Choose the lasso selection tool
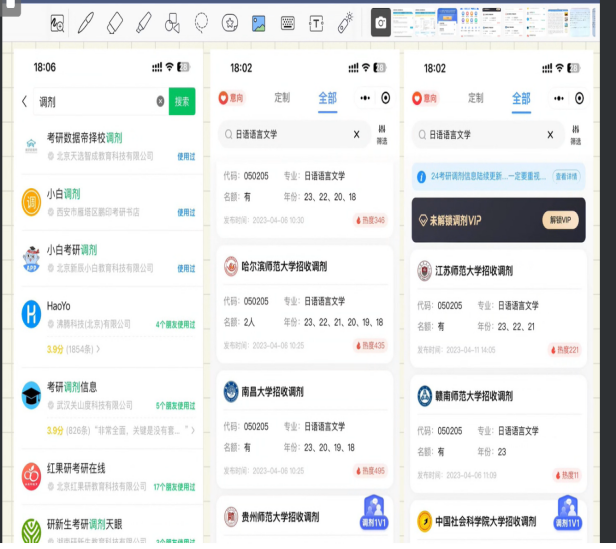The image size is (616, 549). [x=201, y=21]
